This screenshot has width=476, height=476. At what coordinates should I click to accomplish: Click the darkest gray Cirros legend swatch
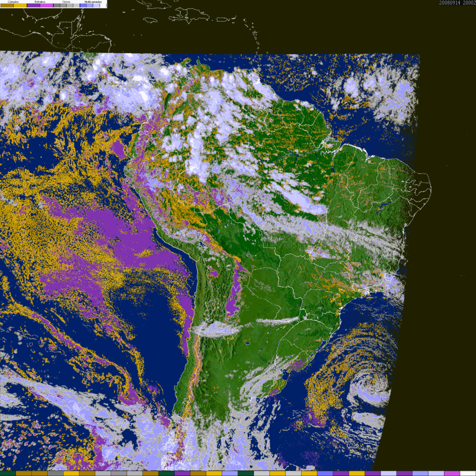point(57,5)
